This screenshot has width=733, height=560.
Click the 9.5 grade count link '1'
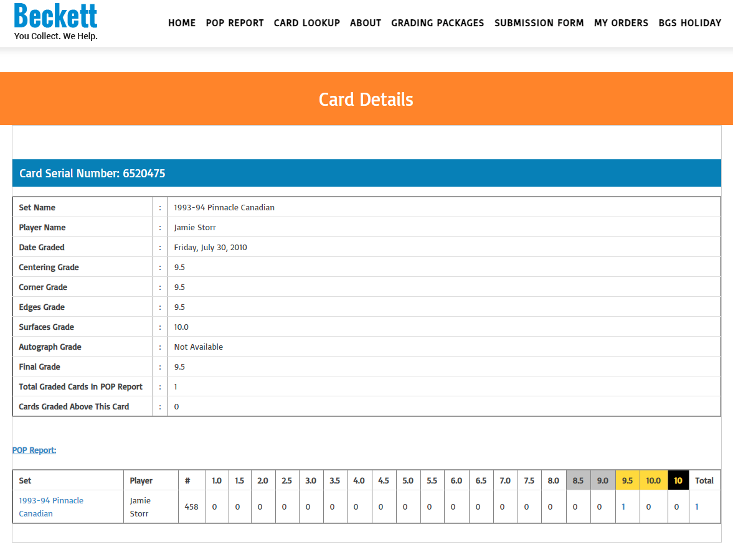point(623,506)
